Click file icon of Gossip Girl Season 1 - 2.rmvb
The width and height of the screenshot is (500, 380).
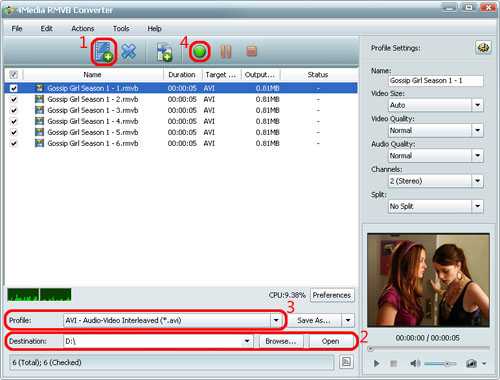[x=39, y=99]
